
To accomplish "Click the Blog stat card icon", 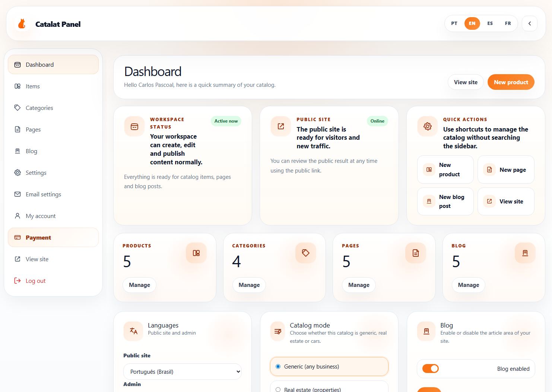I will [x=525, y=253].
